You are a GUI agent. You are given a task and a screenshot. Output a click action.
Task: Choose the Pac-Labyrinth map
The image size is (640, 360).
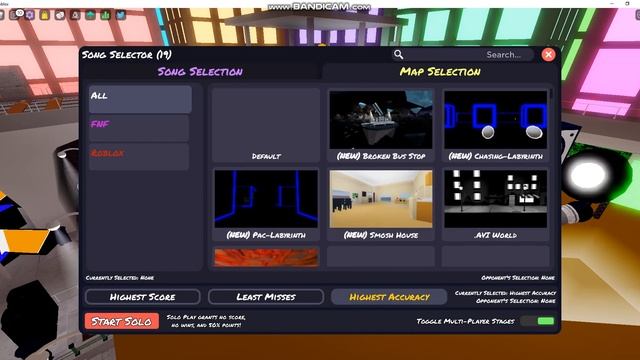click(x=266, y=204)
